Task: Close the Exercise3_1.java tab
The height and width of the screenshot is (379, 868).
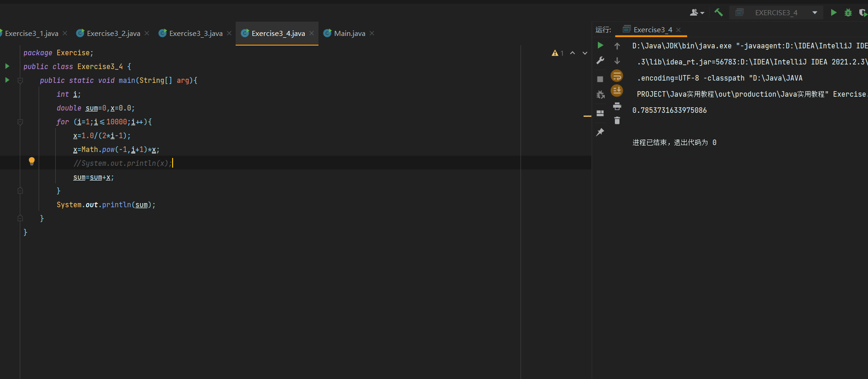Action: coord(65,33)
